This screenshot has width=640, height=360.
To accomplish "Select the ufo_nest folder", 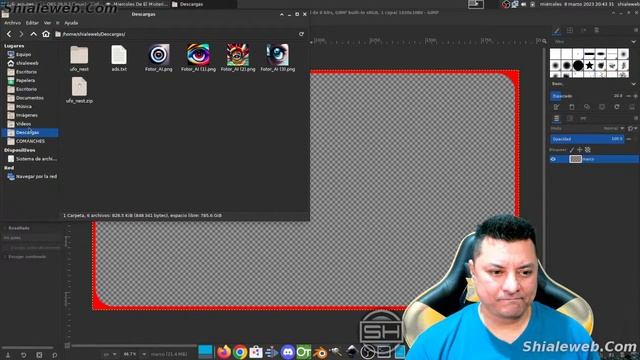I will pyautogui.click(x=79, y=58).
